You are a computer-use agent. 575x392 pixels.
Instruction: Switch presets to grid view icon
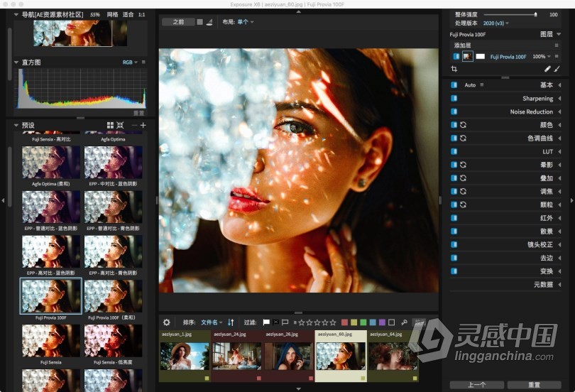click(x=110, y=126)
